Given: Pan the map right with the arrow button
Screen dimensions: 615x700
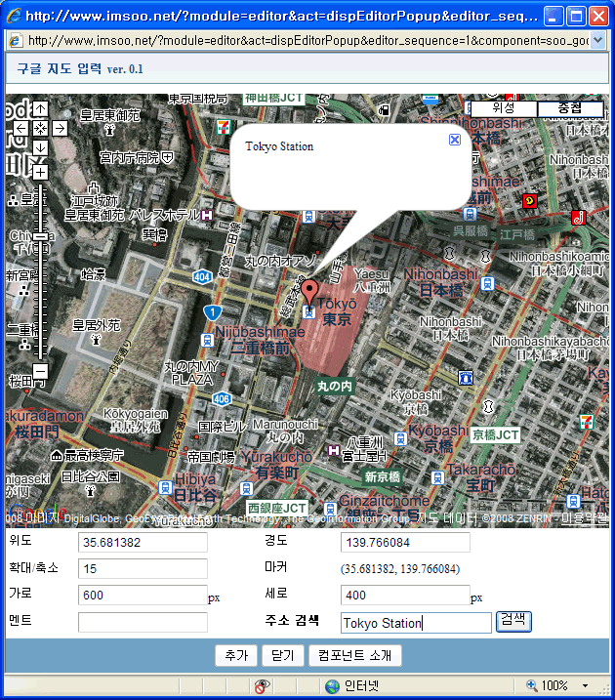Looking at the screenshot, I should [x=60, y=129].
